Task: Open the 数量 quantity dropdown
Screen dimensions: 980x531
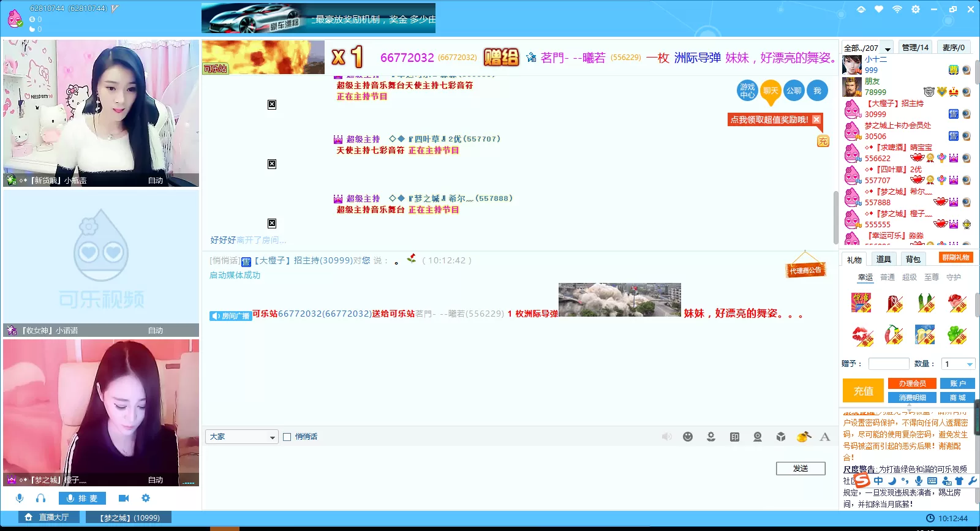Action: (x=958, y=364)
